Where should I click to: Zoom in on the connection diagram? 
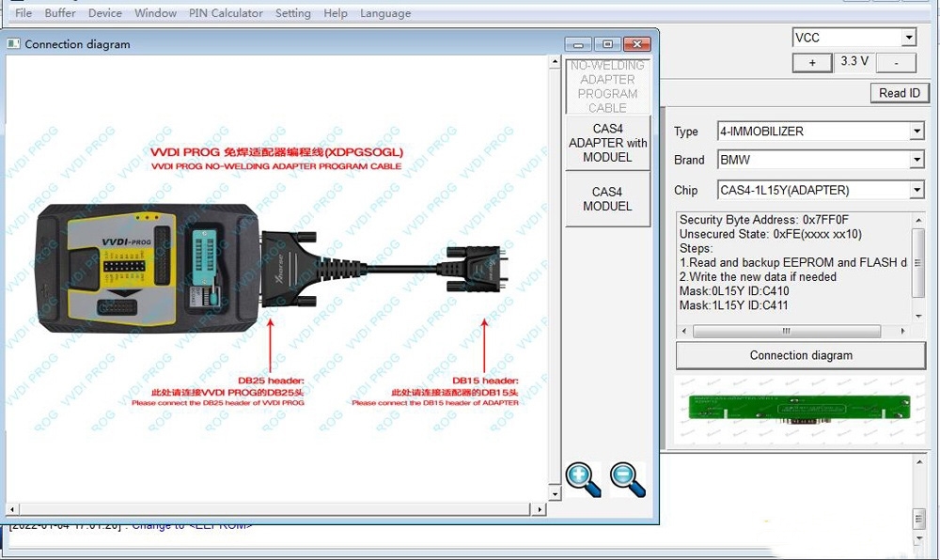click(583, 479)
